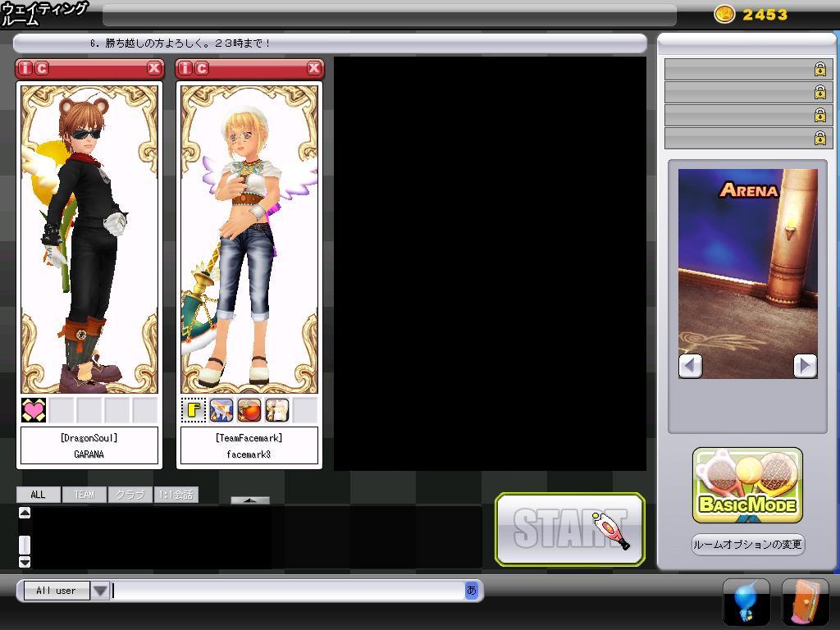840x630 pixels.
Task: Click the blue balloon character icon
Action: point(746,602)
